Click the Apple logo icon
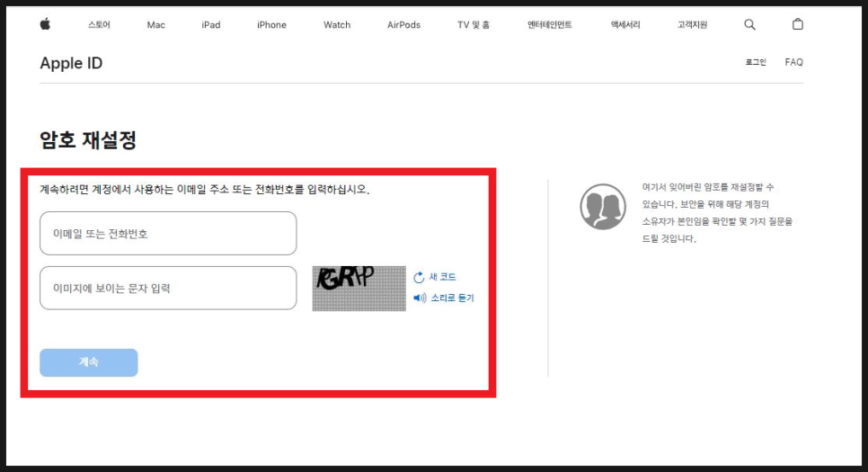Image resolution: width=868 pixels, height=472 pixels. pos(46,23)
